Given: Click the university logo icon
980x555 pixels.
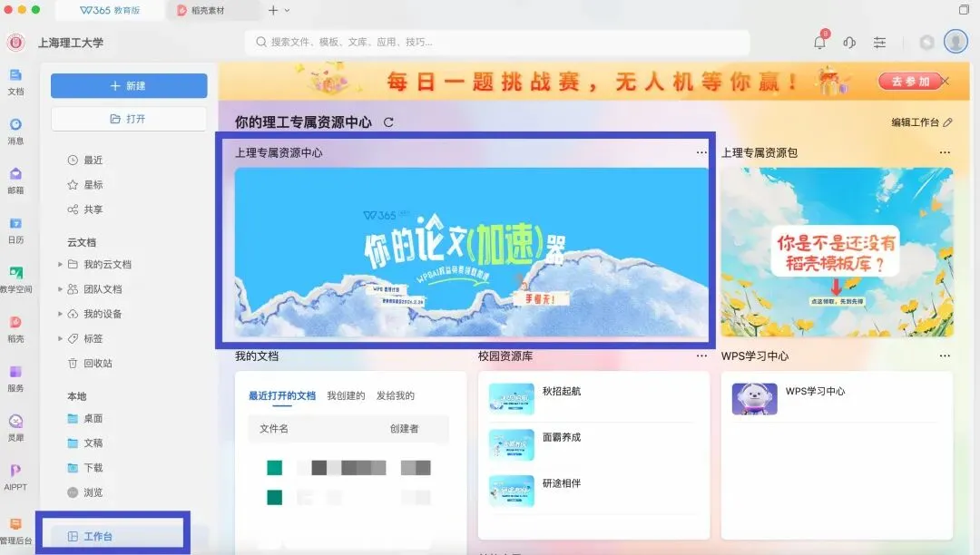Looking at the screenshot, I should pyautogui.click(x=15, y=43).
